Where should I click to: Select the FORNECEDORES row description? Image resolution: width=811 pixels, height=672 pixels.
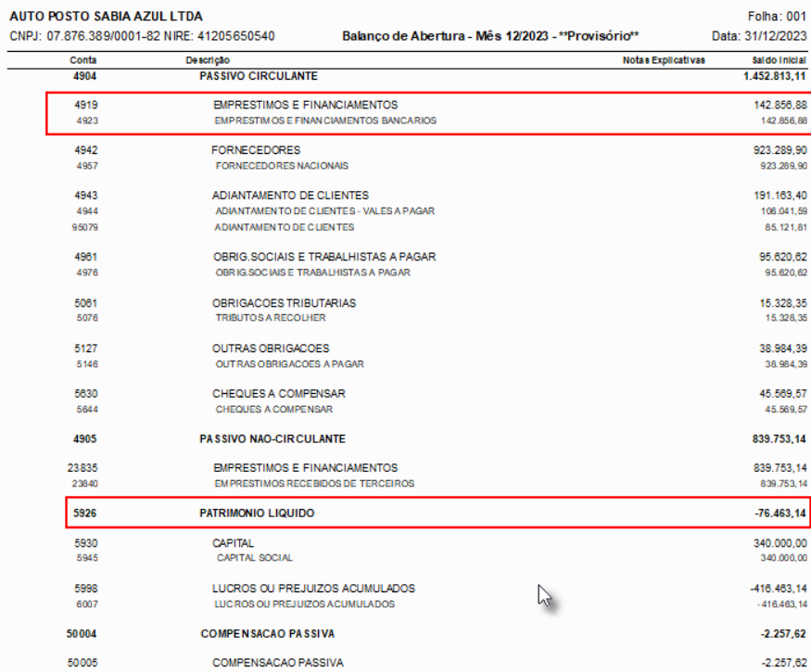256,150
